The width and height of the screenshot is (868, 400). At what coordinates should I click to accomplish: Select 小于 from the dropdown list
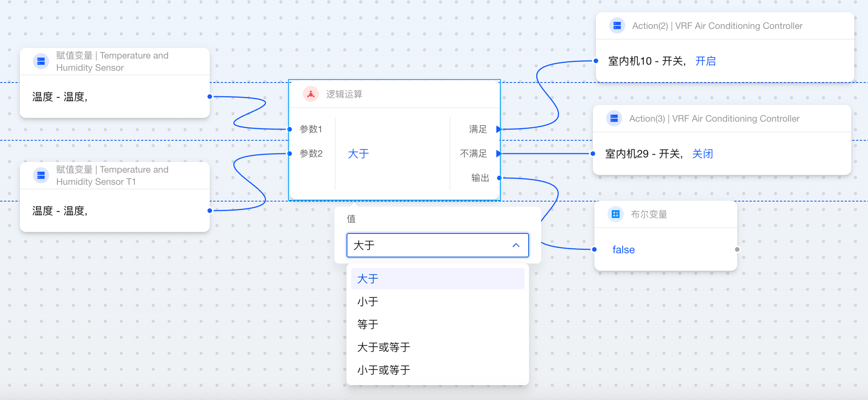click(x=368, y=302)
